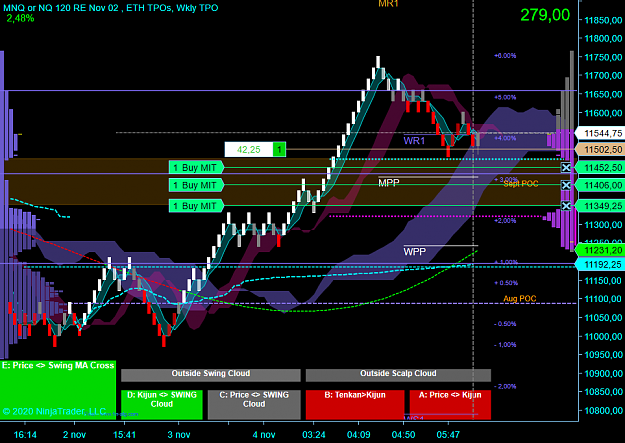Click the WPP pivot label

point(415,252)
